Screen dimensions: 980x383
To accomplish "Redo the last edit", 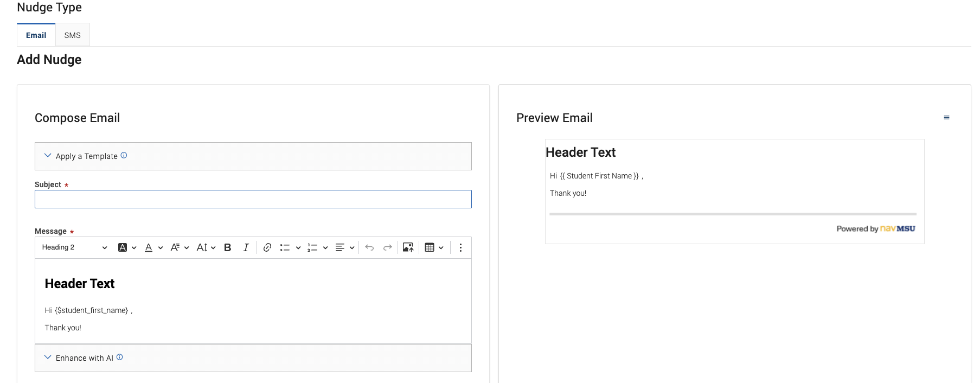I will pos(387,247).
